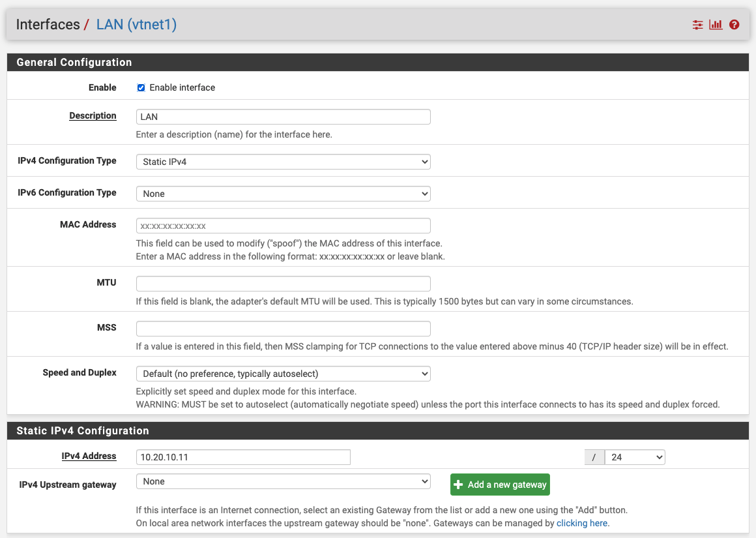This screenshot has height=538, width=756.
Task: Select the MTU input field
Action: click(283, 284)
